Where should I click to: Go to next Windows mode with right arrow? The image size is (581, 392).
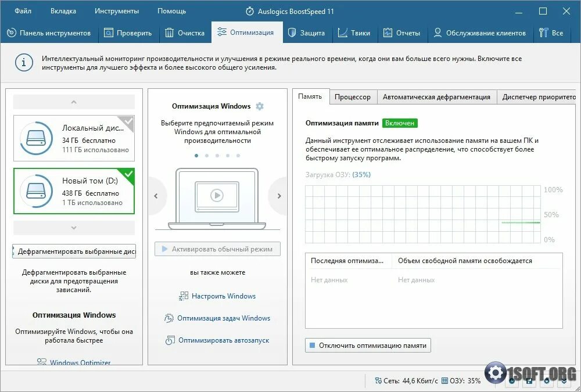(x=279, y=196)
